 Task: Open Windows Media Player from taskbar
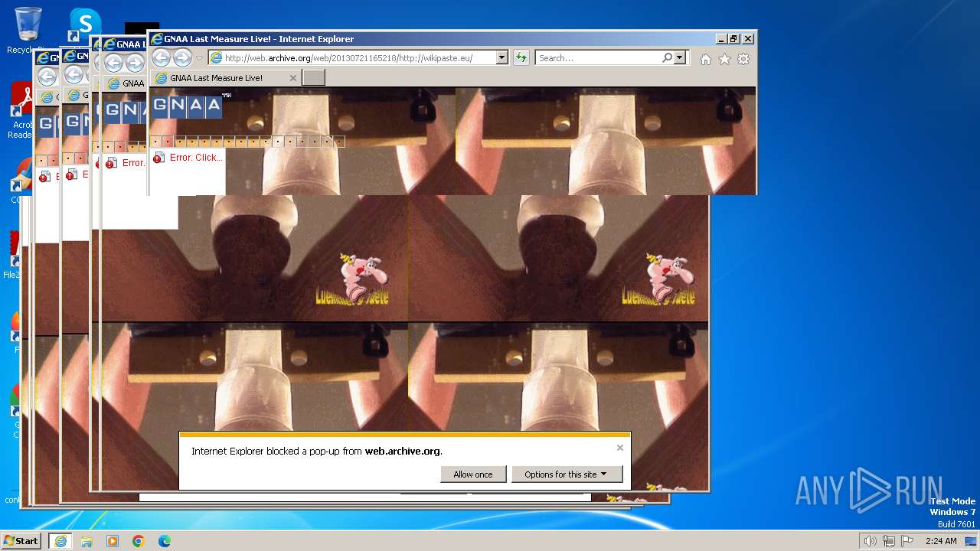[113, 541]
